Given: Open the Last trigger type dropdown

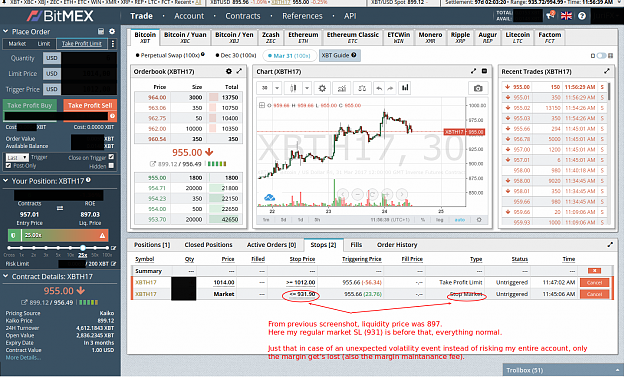Looking at the screenshot, I should pyautogui.click(x=17, y=158).
